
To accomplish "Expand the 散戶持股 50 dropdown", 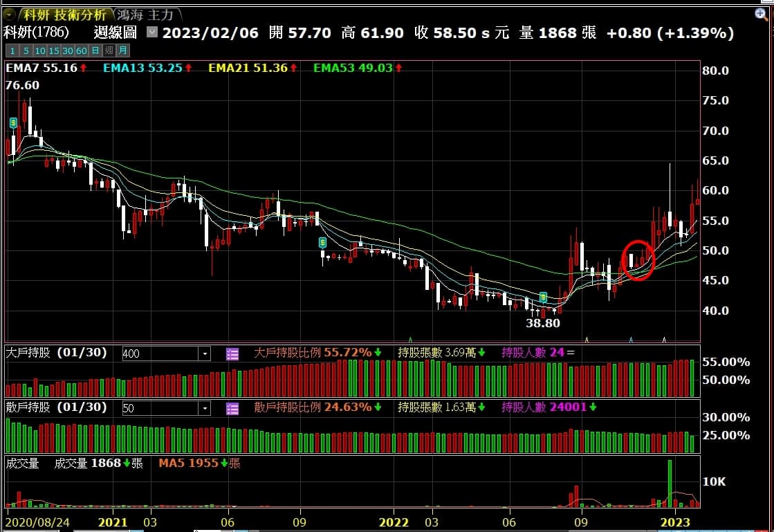I will coord(205,409).
